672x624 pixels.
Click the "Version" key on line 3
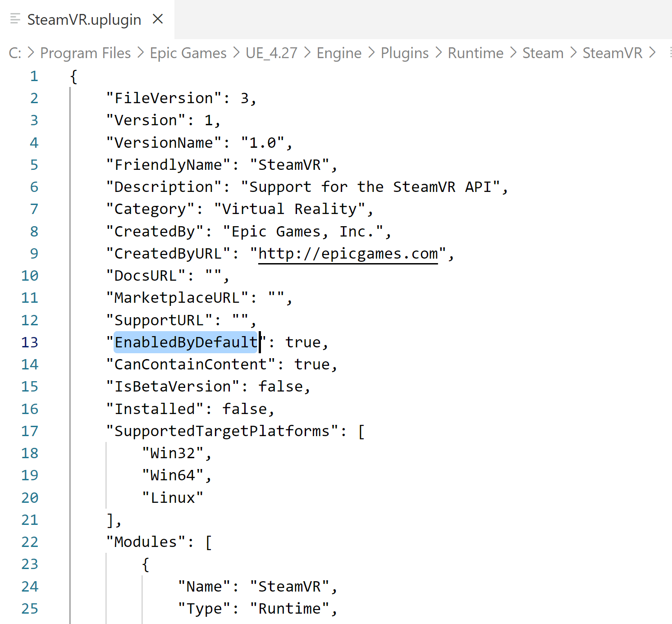(146, 120)
